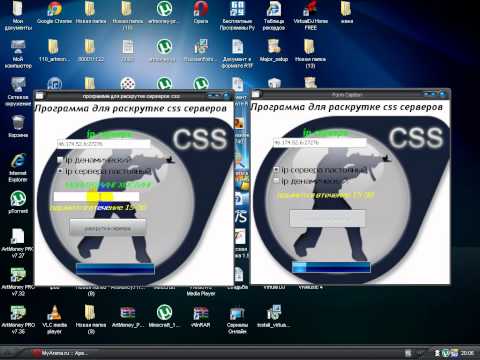Click the blue progress bar in right window
Screen dimensions: 480x360
331,267
